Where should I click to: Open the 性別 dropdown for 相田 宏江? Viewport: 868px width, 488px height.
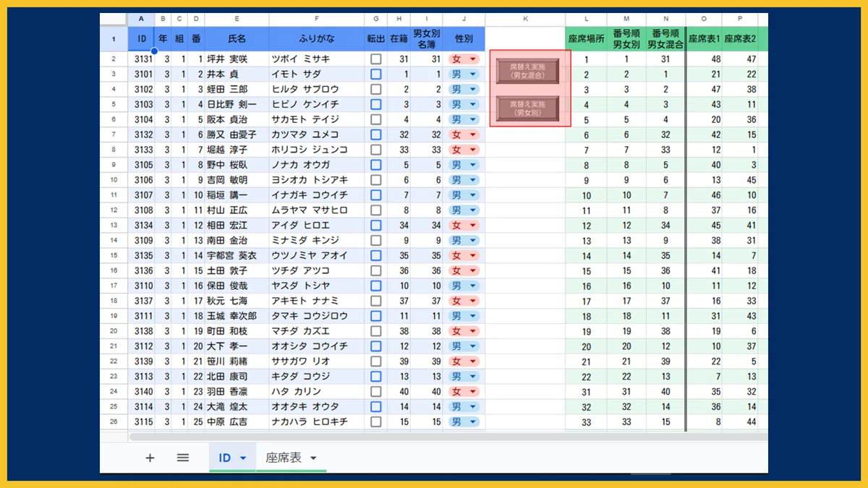coord(473,226)
